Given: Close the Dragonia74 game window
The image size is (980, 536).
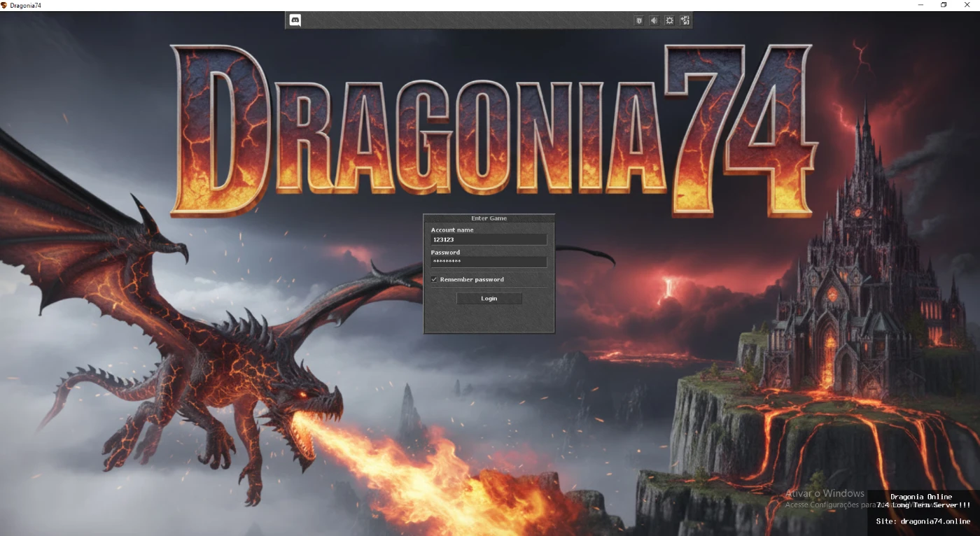Looking at the screenshot, I should 967,5.
